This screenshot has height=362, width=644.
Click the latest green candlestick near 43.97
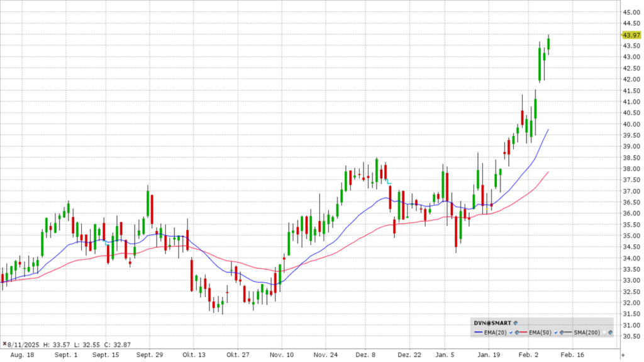click(548, 43)
